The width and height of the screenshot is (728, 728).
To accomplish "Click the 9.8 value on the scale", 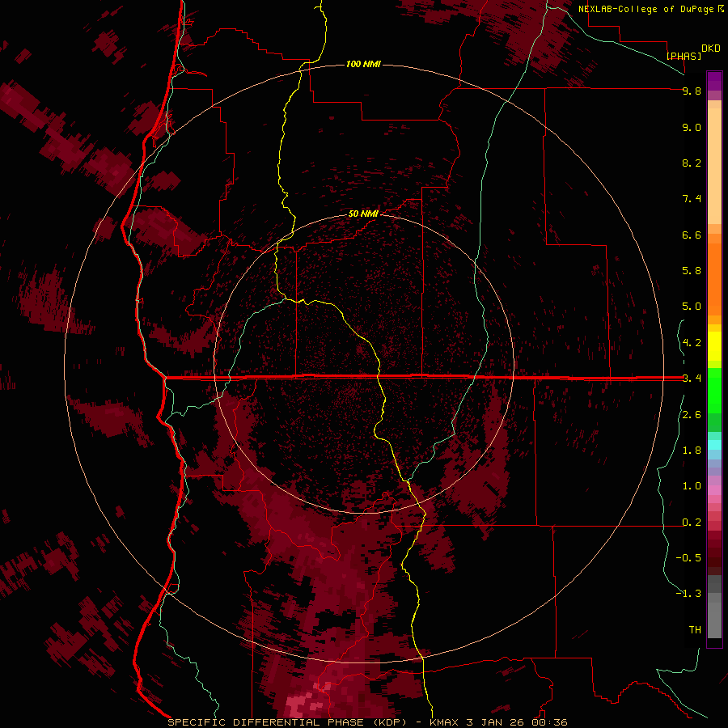I will pos(692,91).
